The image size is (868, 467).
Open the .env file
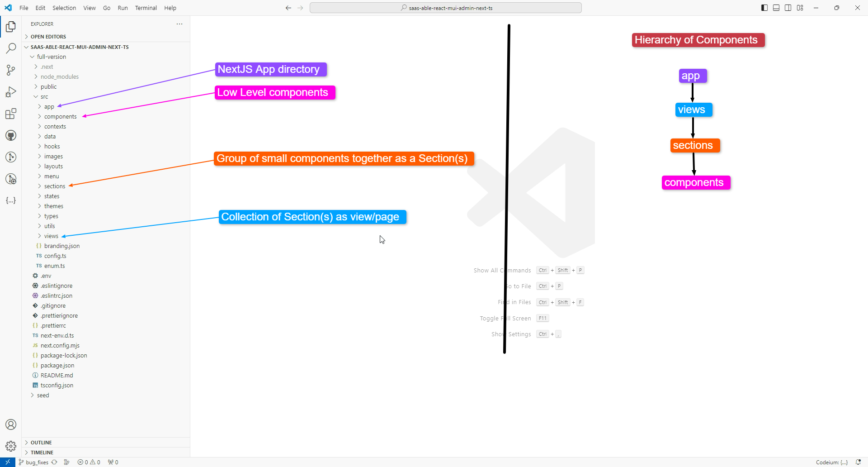click(106, 276)
